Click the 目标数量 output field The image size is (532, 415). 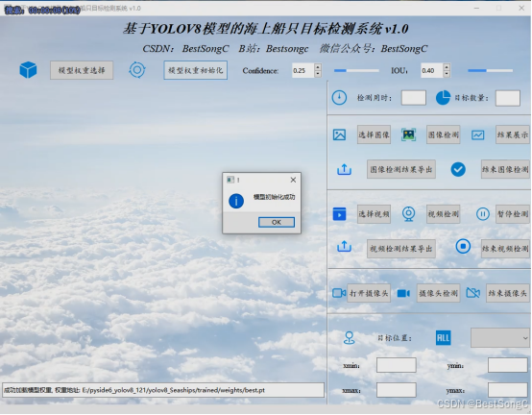pos(508,98)
